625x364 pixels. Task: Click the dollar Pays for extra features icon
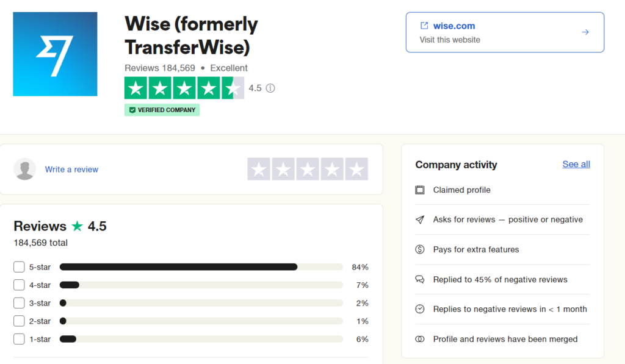coord(420,249)
